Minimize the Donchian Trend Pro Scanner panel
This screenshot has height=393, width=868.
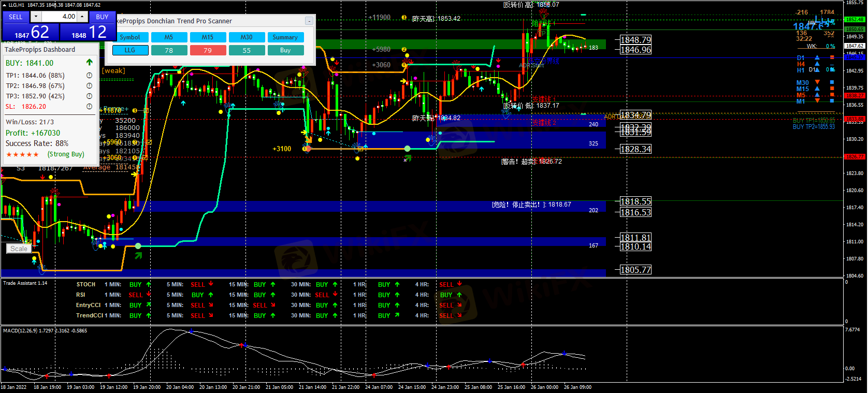[x=309, y=21]
